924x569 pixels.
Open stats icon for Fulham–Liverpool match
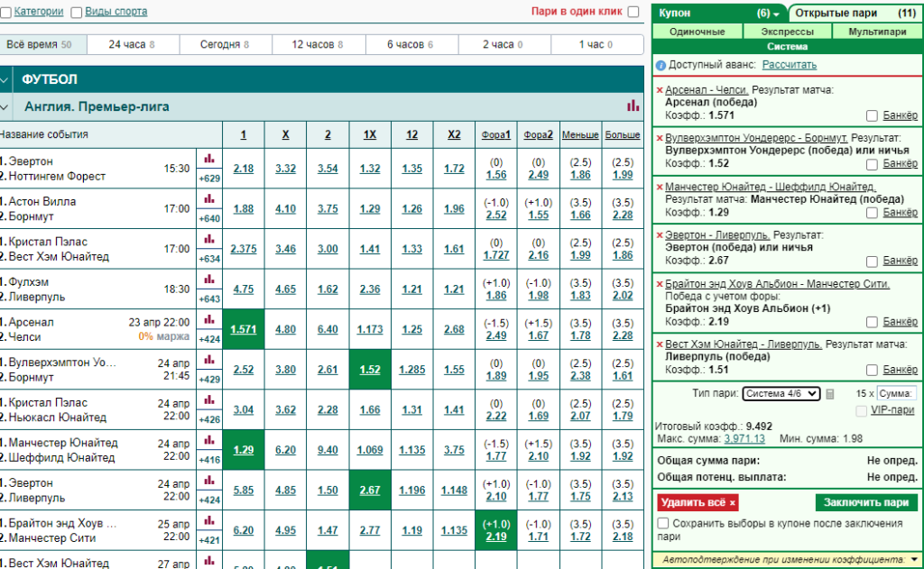pos(209,280)
